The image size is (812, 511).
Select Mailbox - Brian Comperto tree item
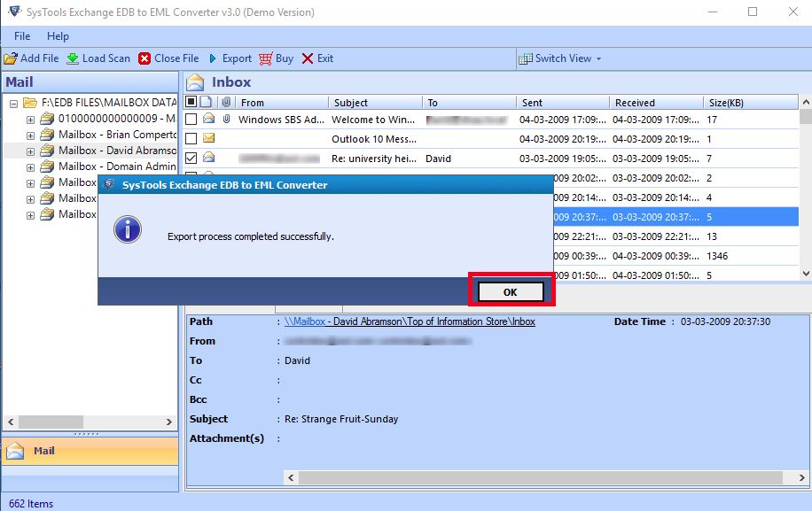pos(117,135)
